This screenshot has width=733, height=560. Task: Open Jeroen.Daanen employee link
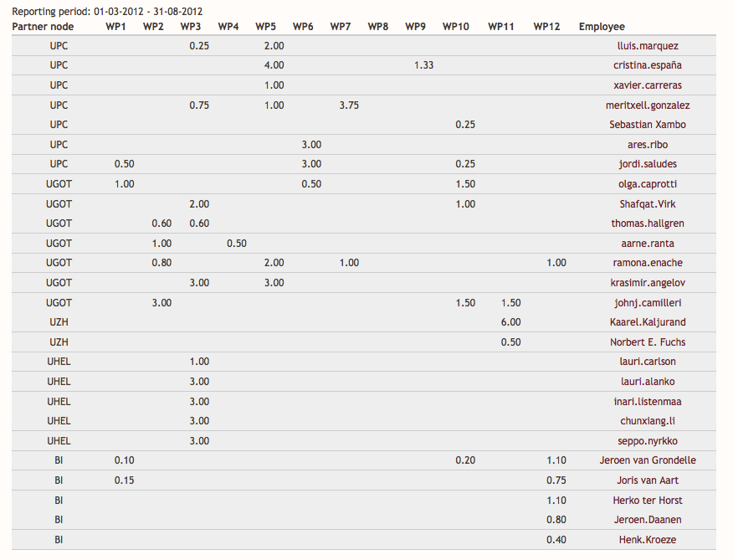point(648,520)
